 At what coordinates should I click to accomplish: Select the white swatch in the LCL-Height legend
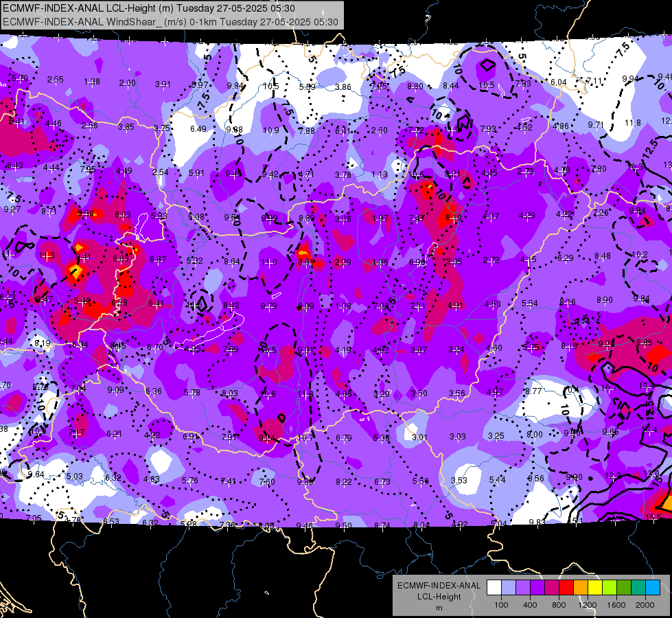pyautogui.click(x=494, y=588)
